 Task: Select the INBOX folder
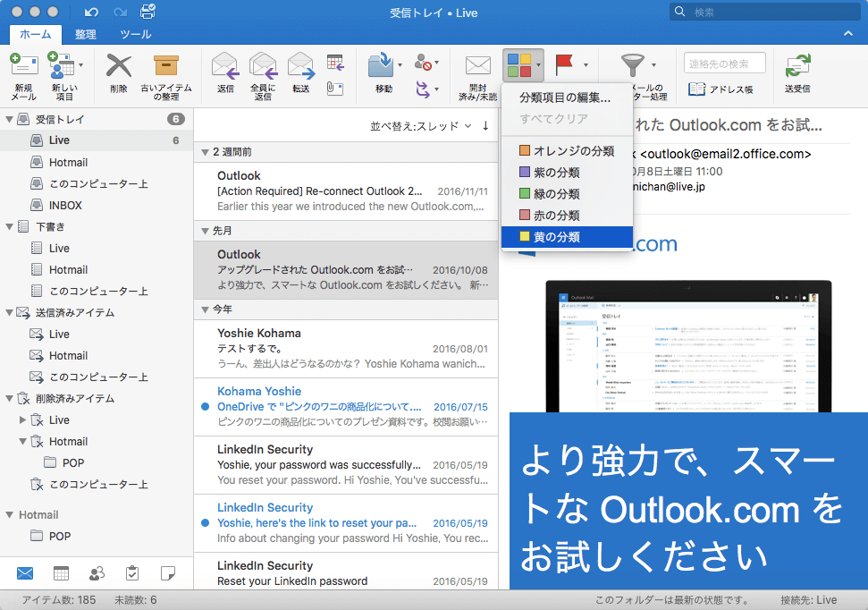coord(97,205)
